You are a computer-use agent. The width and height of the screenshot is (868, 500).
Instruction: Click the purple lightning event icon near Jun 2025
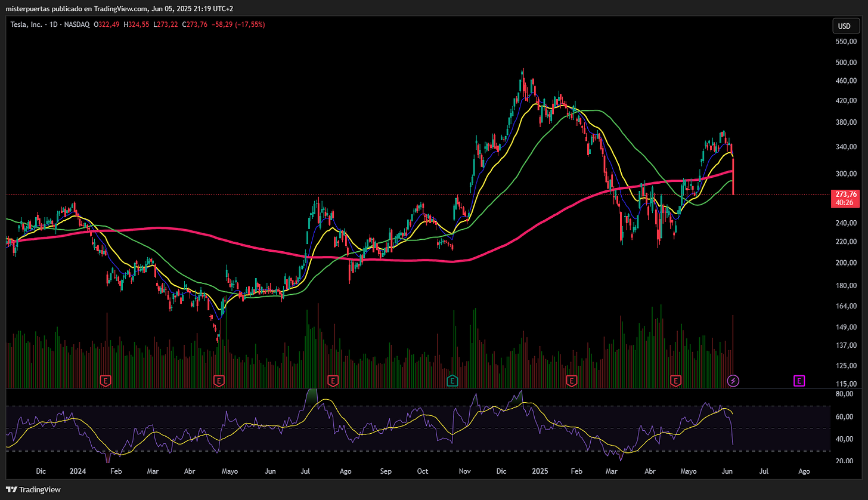tap(733, 380)
